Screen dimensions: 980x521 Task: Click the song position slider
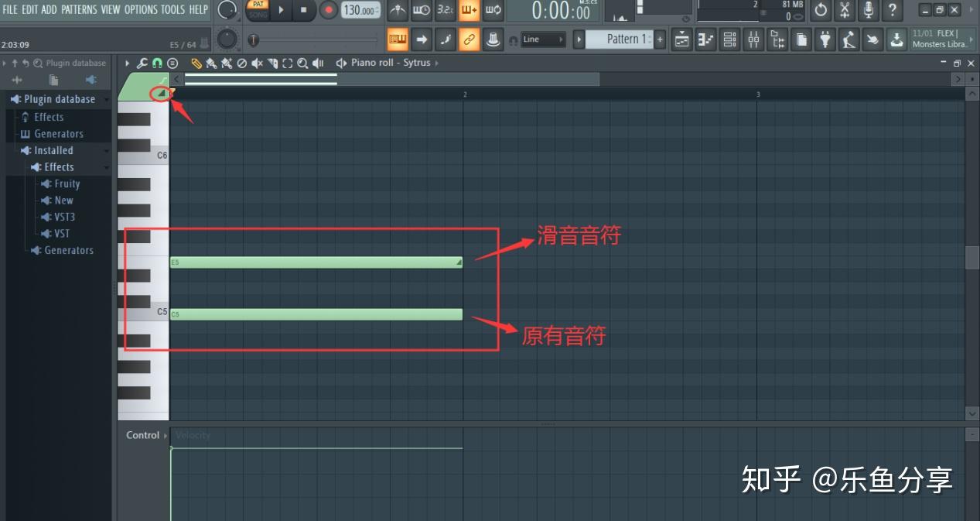(x=316, y=39)
